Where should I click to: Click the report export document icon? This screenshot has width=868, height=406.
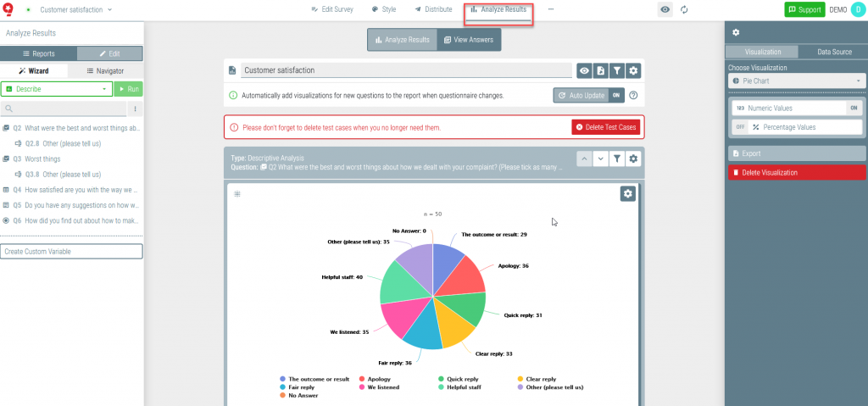600,71
